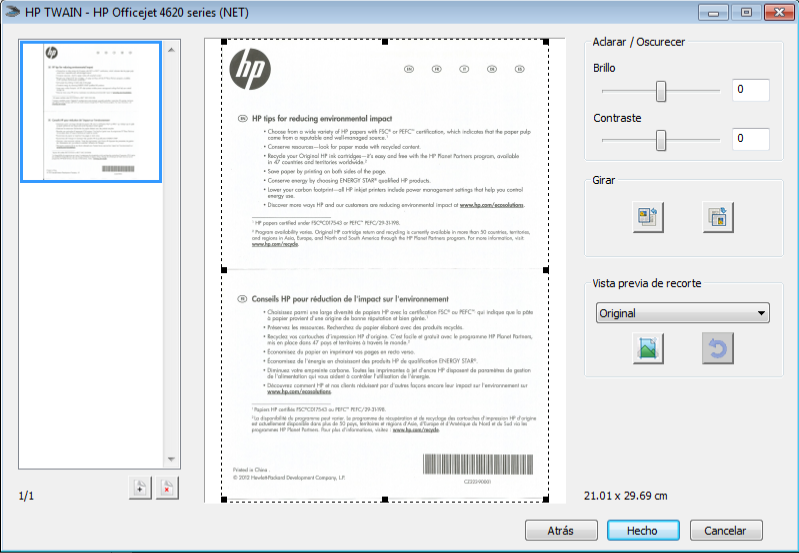
Task: Click the 1/1 page counter text
Action: pos(26,495)
